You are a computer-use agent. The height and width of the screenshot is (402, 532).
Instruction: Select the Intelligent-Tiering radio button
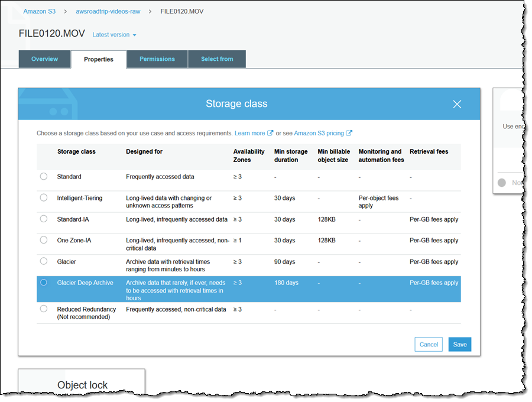pyautogui.click(x=43, y=197)
